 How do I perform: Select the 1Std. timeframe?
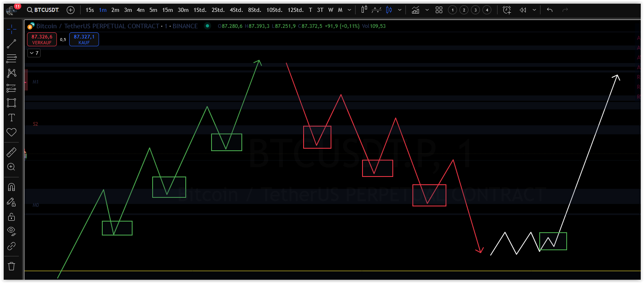200,10
